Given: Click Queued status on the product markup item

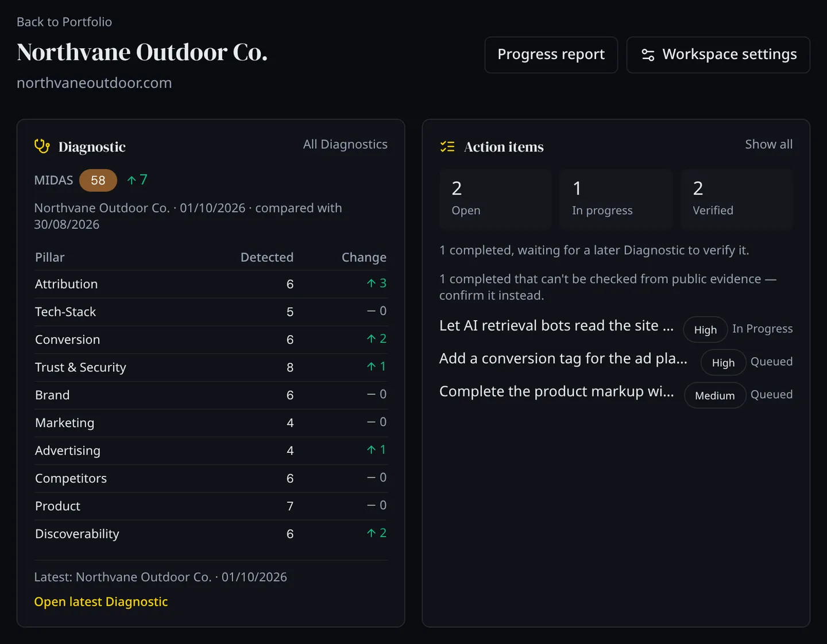Looking at the screenshot, I should [x=771, y=394].
